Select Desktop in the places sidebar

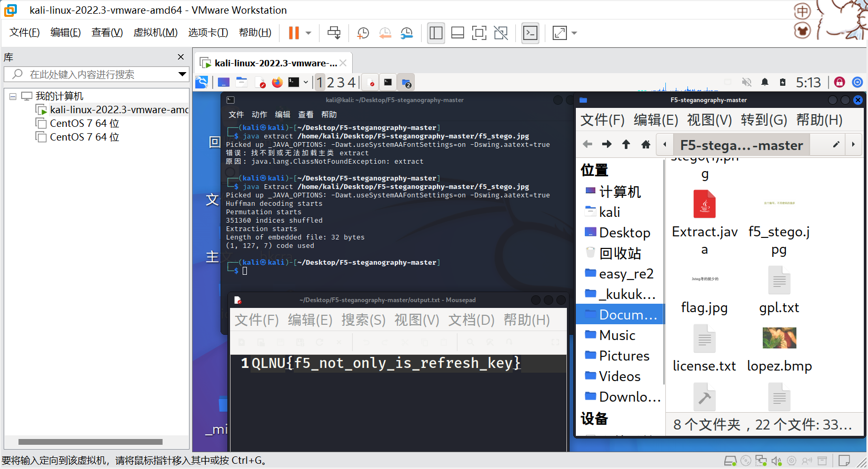tap(618, 233)
